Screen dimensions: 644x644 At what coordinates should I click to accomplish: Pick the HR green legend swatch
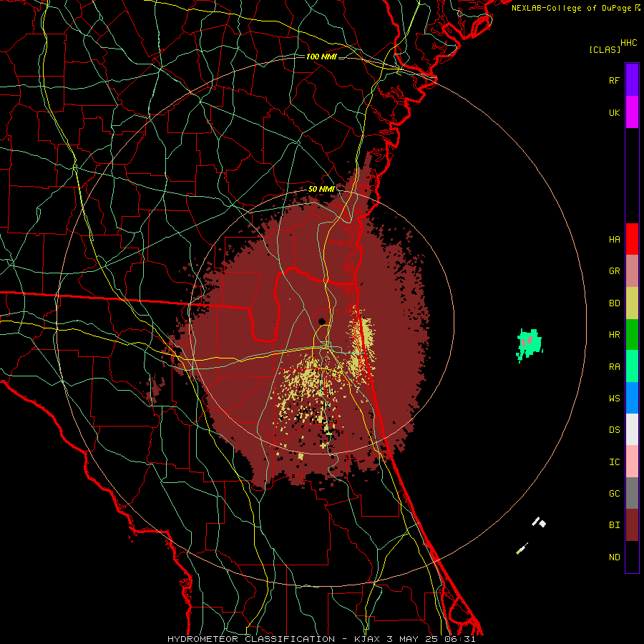coord(632,335)
